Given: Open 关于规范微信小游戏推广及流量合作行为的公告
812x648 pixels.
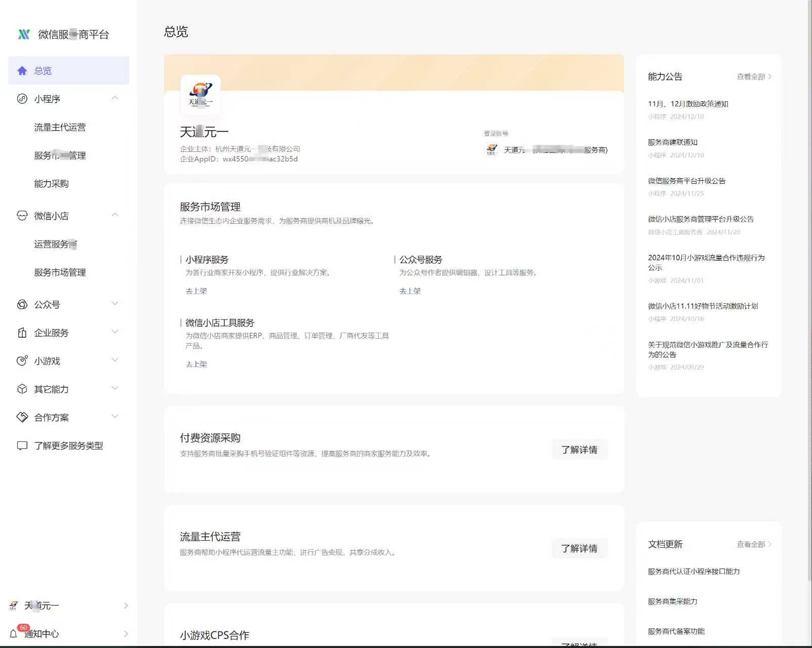Looking at the screenshot, I should point(708,349).
